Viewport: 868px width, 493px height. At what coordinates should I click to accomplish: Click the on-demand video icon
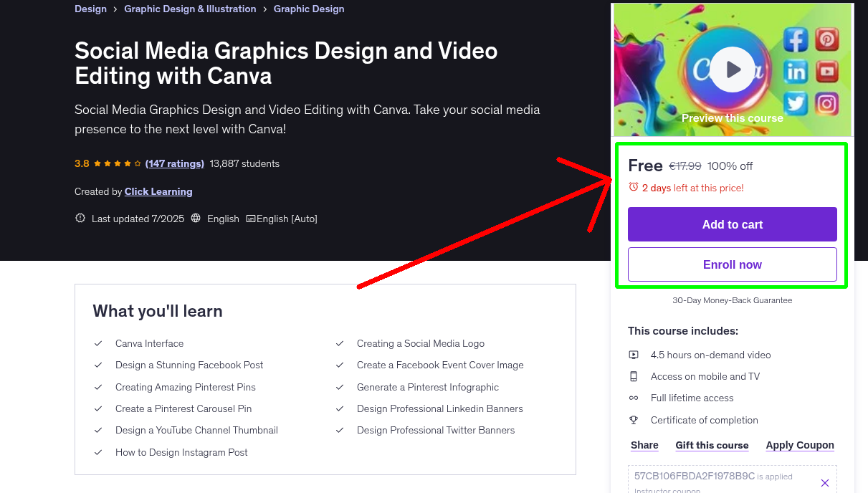[634, 355]
